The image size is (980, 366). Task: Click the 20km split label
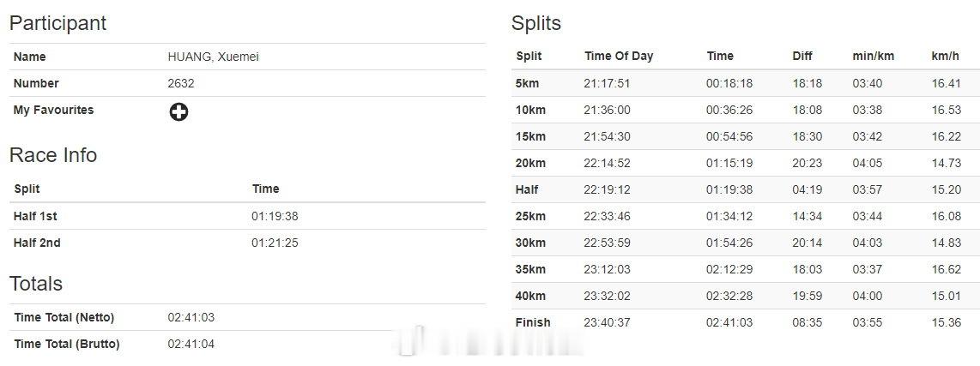(530, 163)
